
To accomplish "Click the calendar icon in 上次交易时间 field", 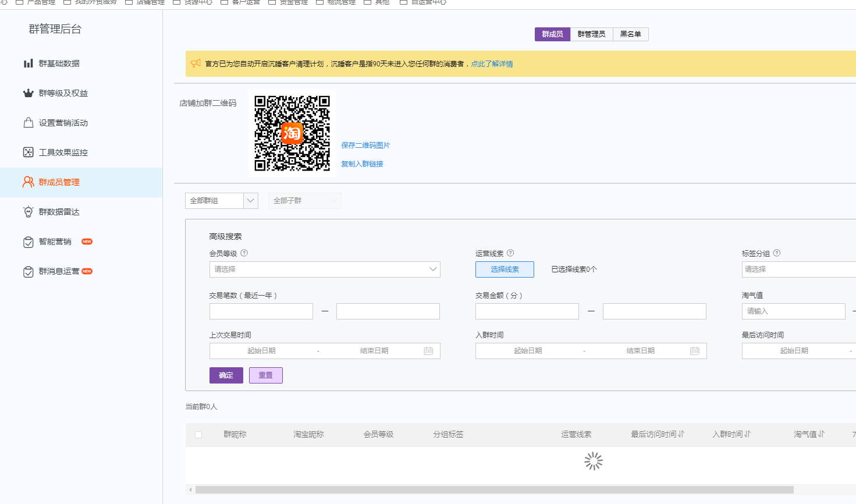I will [428, 351].
